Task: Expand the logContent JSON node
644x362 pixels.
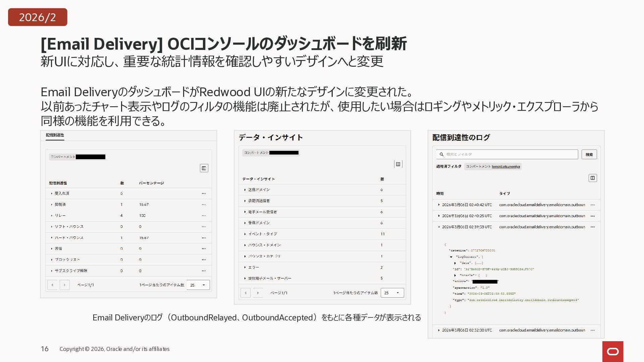Action: pyautogui.click(x=451, y=257)
